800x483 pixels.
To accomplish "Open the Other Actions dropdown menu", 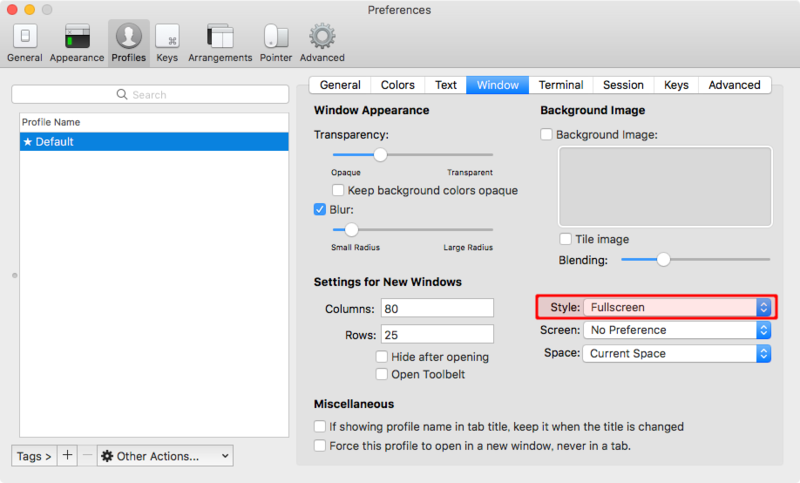I will coord(165,455).
